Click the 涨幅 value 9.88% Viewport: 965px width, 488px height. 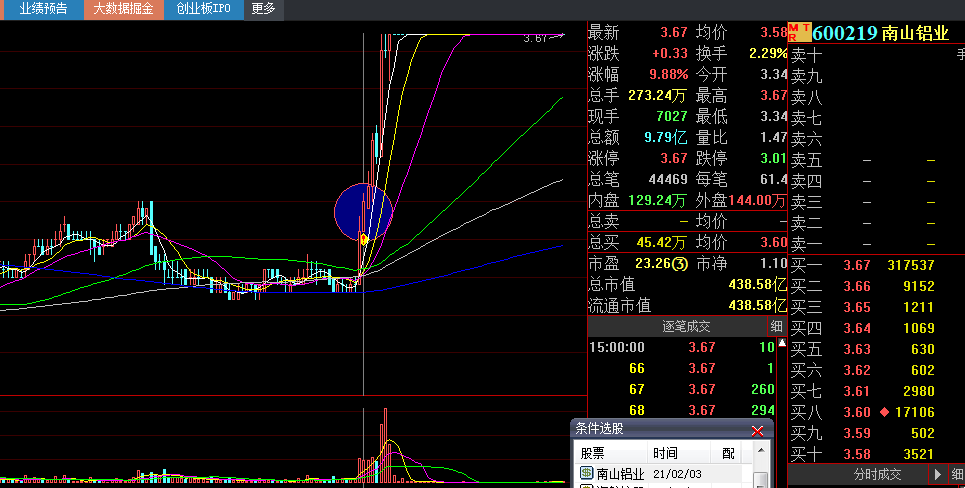pyautogui.click(x=668, y=74)
